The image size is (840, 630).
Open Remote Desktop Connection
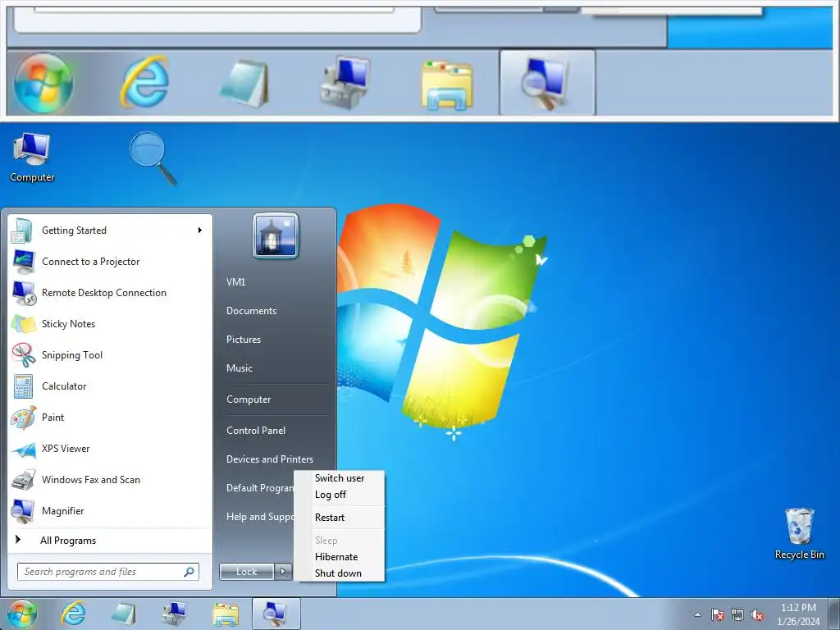tap(110, 293)
